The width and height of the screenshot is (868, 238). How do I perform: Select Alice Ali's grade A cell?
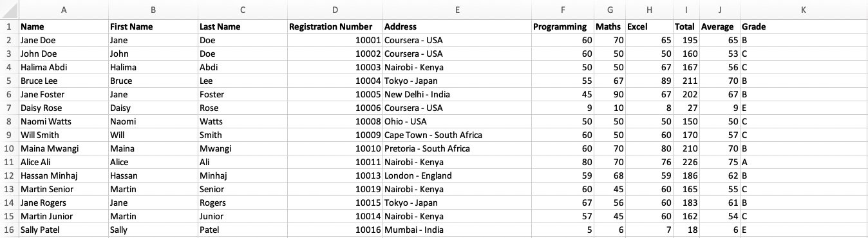pyautogui.click(x=804, y=162)
